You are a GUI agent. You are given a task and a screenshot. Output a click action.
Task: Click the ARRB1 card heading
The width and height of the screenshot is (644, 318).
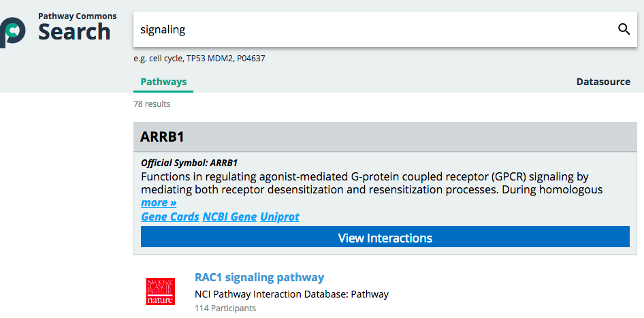click(162, 137)
